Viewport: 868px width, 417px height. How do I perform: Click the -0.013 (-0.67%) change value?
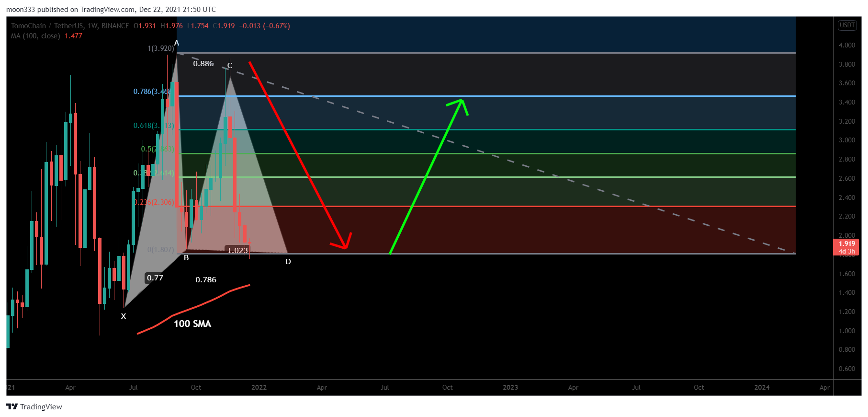[265, 26]
